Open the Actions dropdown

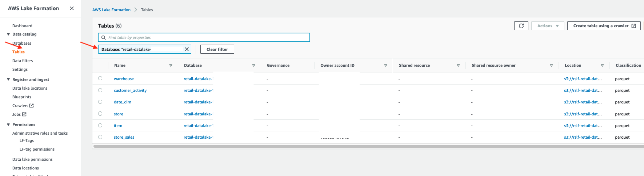click(x=548, y=26)
